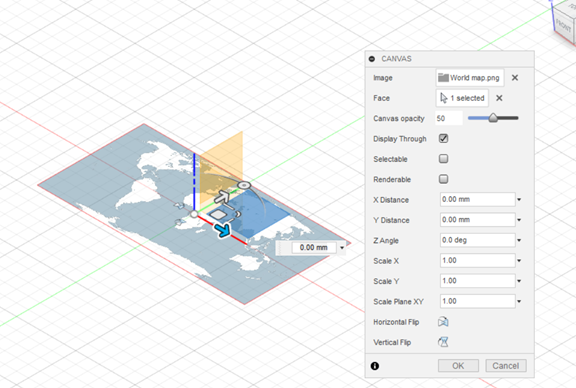Click the rotation handle on the arc

click(244, 185)
